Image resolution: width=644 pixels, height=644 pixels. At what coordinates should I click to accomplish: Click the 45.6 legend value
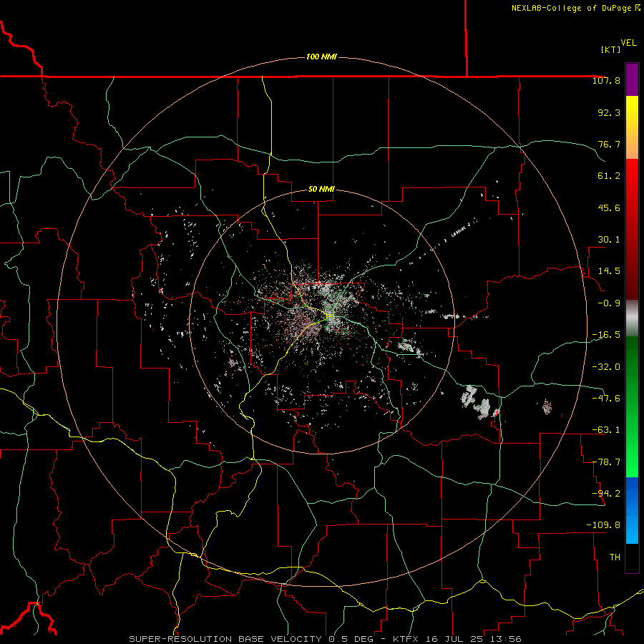coord(609,208)
